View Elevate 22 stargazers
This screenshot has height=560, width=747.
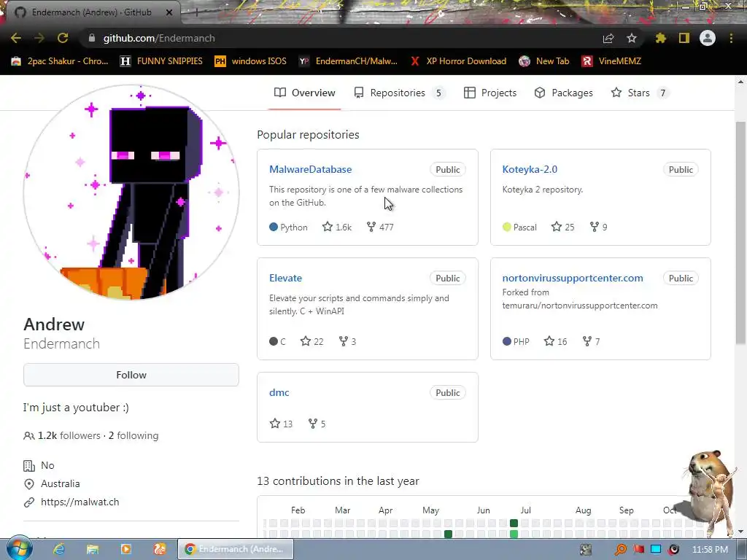point(312,341)
